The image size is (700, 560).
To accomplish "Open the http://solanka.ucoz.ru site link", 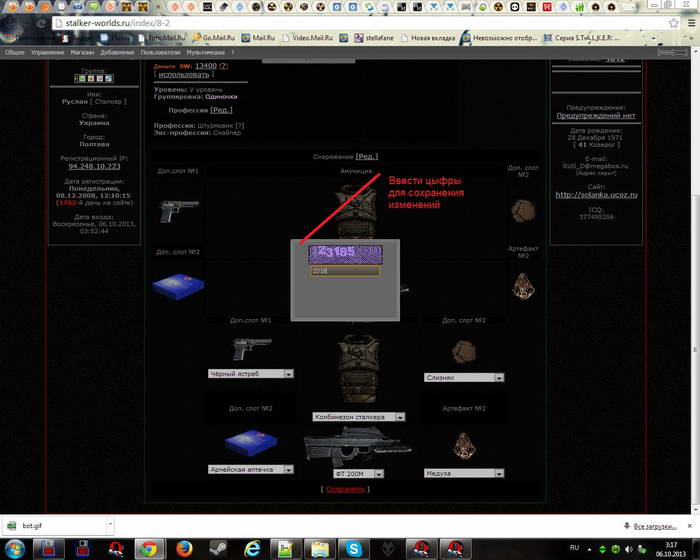I will [596, 195].
